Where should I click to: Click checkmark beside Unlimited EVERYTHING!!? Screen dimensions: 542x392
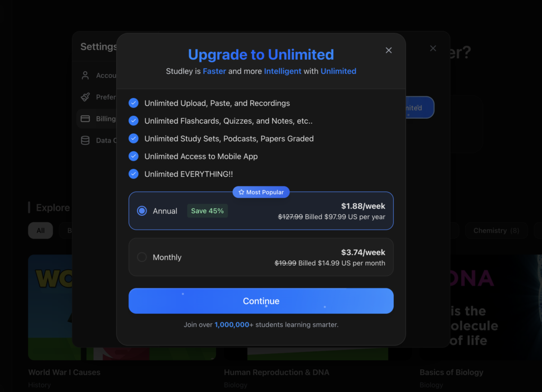(134, 174)
